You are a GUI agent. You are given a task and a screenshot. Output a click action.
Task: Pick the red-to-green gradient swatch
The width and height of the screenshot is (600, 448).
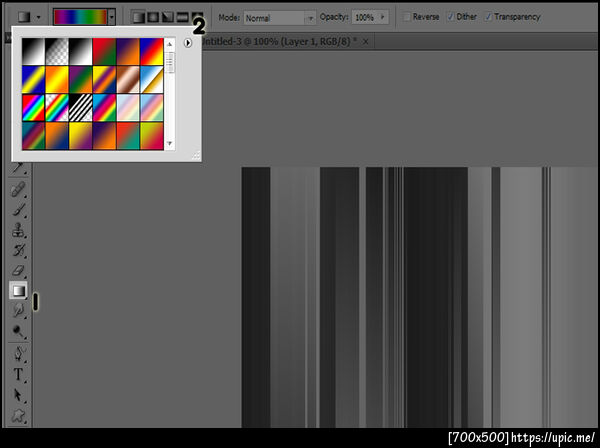tap(104, 51)
